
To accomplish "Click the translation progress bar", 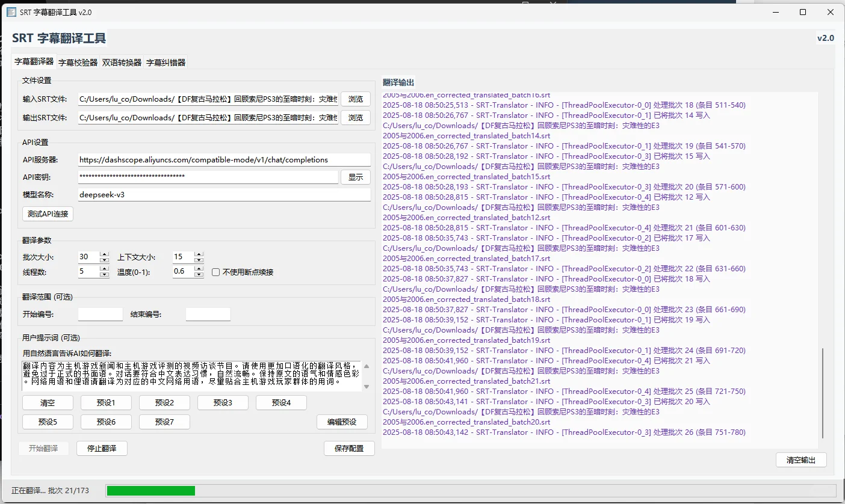I will click(x=471, y=491).
